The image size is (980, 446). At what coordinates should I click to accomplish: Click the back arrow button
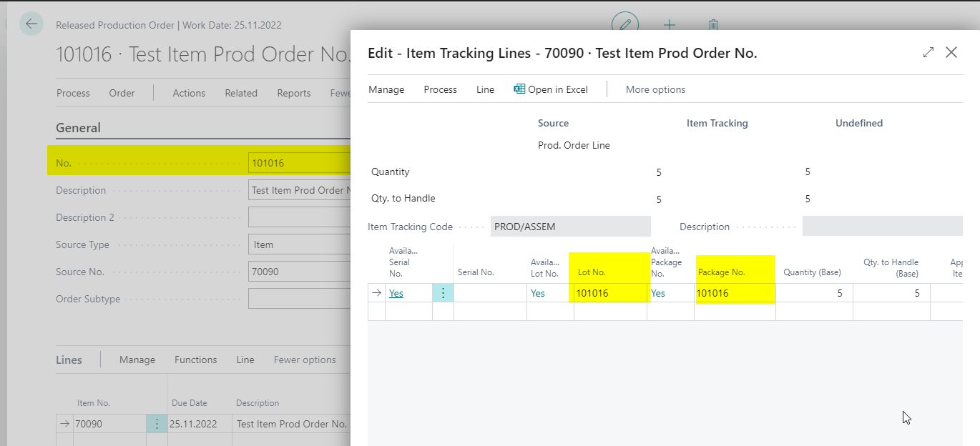coord(31,24)
